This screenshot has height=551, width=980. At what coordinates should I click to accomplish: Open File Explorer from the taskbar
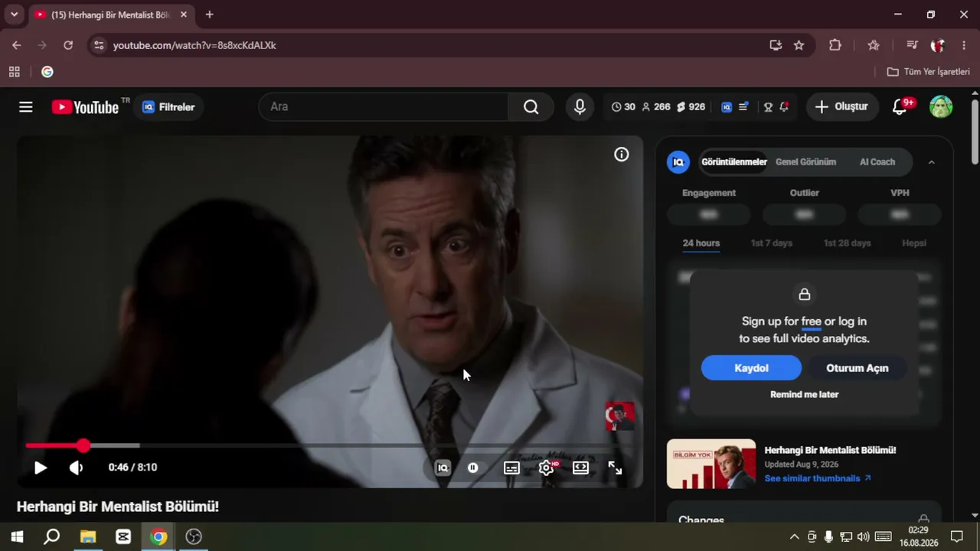click(x=88, y=536)
